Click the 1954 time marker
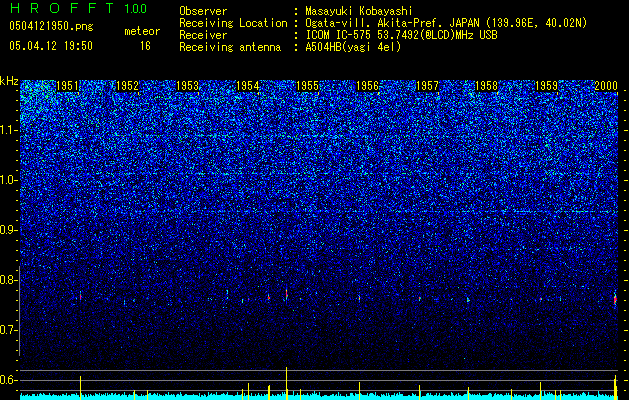The width and height of the screenshot is (629, 400). tap(248, 86)
